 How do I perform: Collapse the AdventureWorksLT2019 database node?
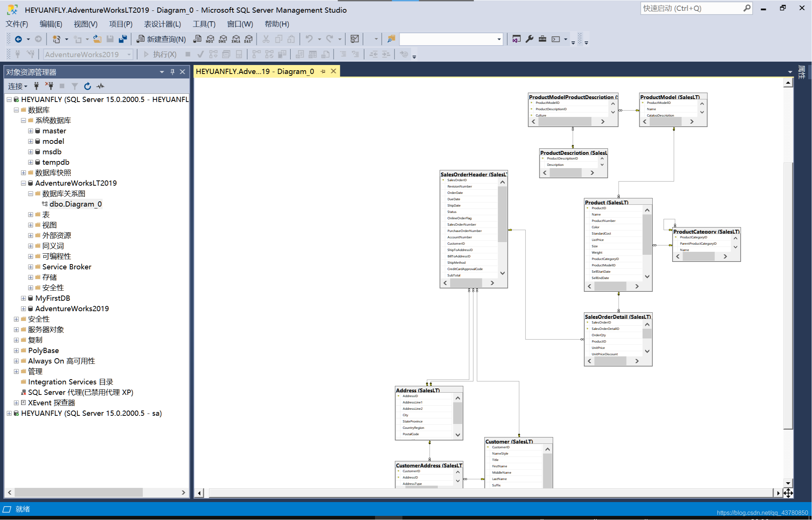[24, 183]
